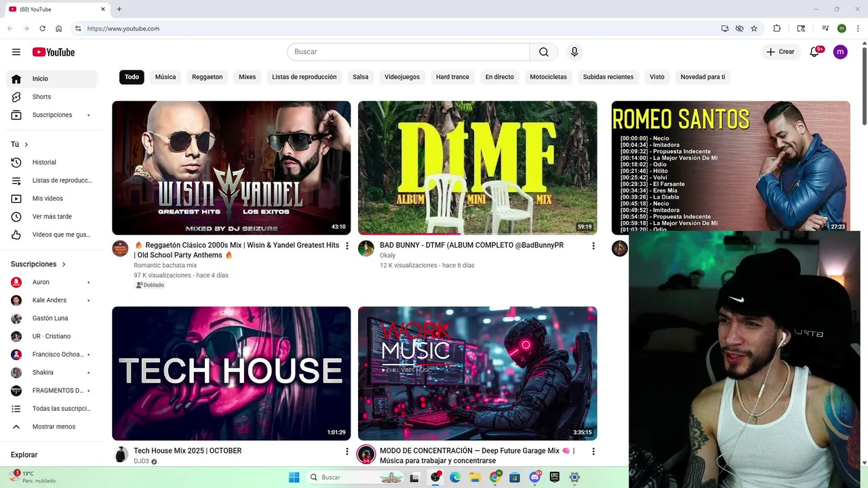868x488 pixels.
Task: Select the Hard trance filter chip
Action: [x=452, y=77]
